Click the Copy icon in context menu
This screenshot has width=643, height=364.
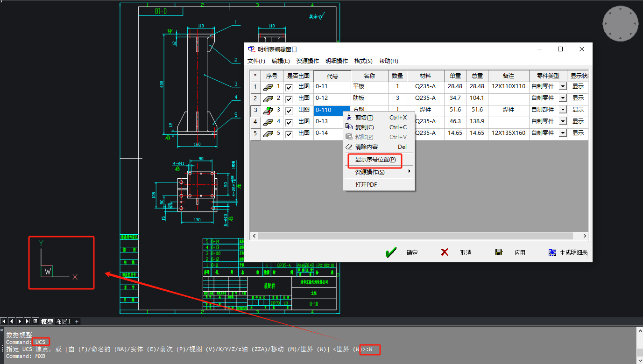click(348, 127)
